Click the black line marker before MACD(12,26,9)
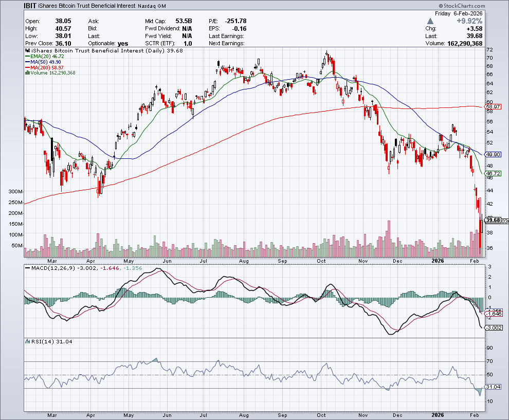This screenshot has width=509, height=420. coord(28,268)
